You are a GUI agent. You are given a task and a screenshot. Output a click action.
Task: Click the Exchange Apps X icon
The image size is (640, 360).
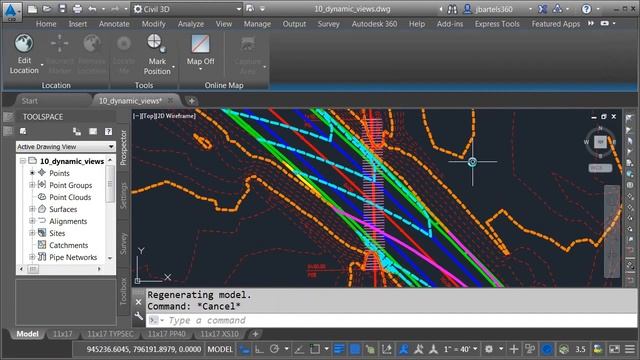[x=542, y=9]
